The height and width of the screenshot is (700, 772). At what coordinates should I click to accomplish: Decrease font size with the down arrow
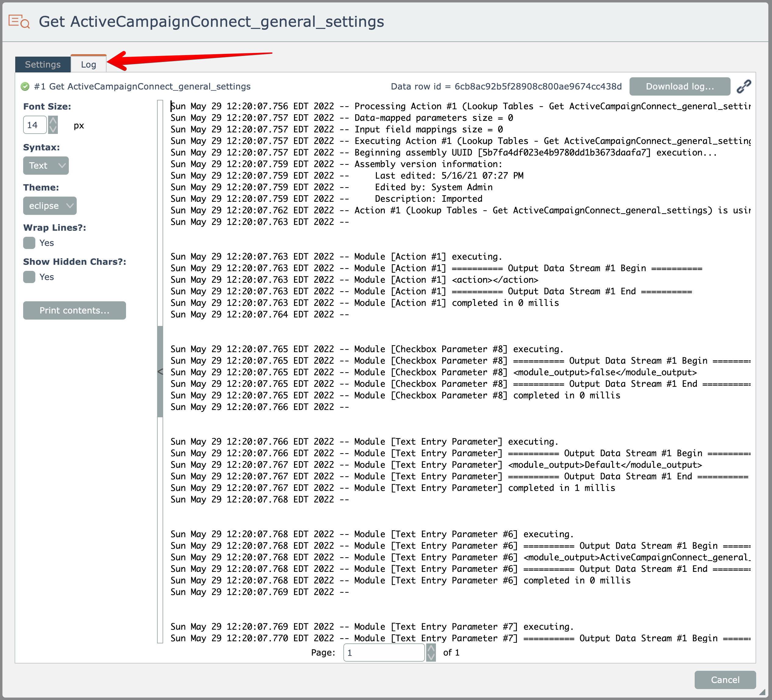point(53,129)
